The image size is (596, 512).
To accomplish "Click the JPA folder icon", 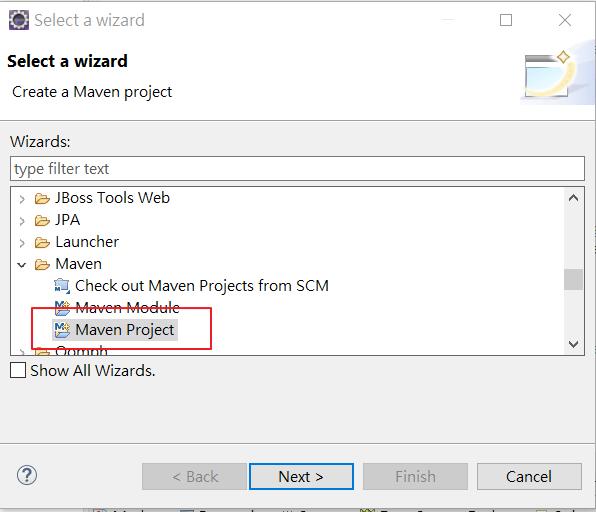I will click(42, 220).
